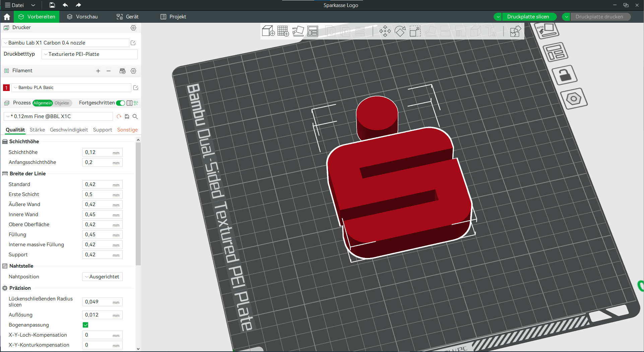Viewport: 644px width, 352px height.
Task: Click the Druckplatte slicen button
Action: [528, 17]
